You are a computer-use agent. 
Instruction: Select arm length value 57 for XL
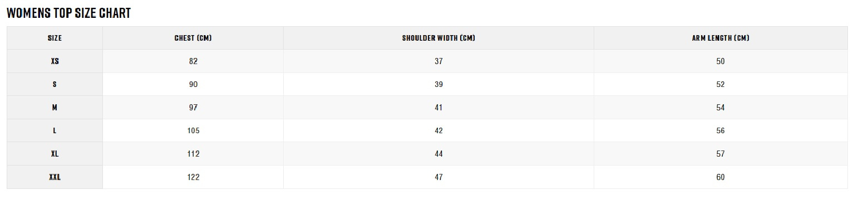coord(721,154)
